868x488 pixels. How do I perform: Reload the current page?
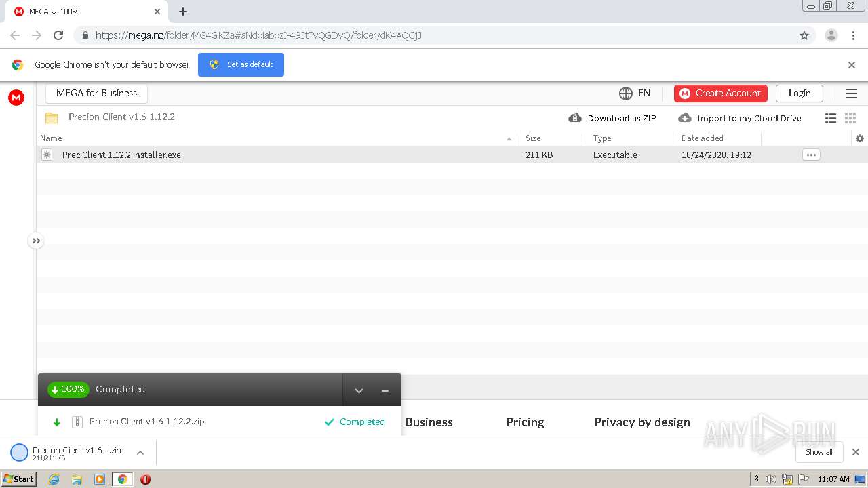(58, 35)
